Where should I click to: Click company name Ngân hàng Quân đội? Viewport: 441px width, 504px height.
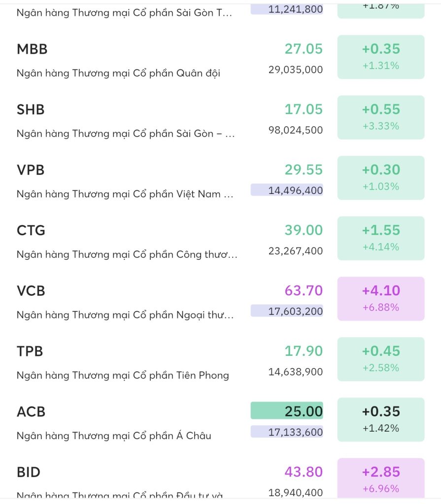point(118,73)
